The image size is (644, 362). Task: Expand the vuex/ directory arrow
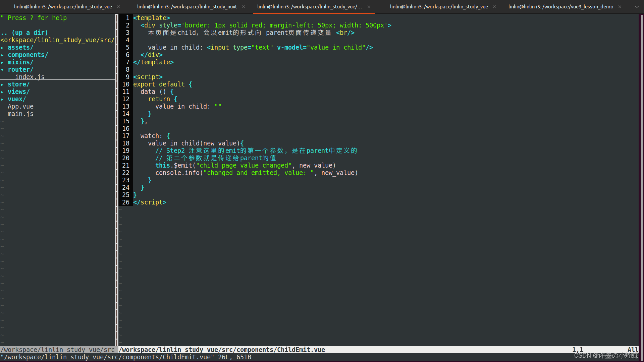pos(2,100)
